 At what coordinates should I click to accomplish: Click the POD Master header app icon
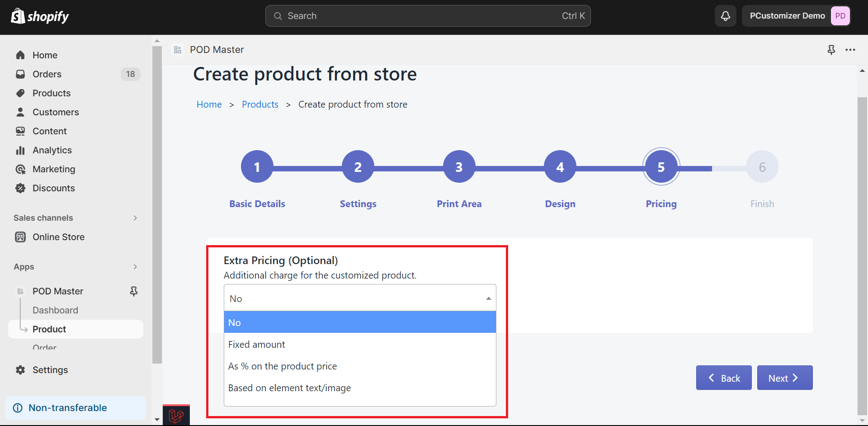pyautogui.click(x=178, y=50)
